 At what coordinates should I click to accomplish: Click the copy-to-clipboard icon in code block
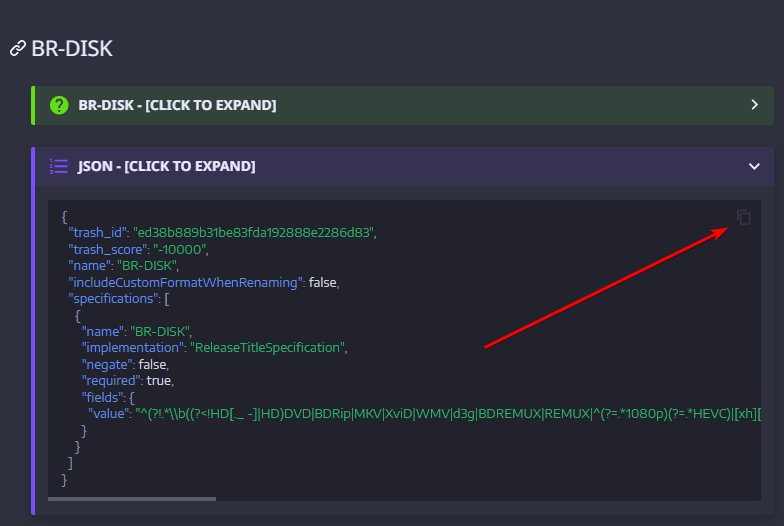click(x=744, y=217)
